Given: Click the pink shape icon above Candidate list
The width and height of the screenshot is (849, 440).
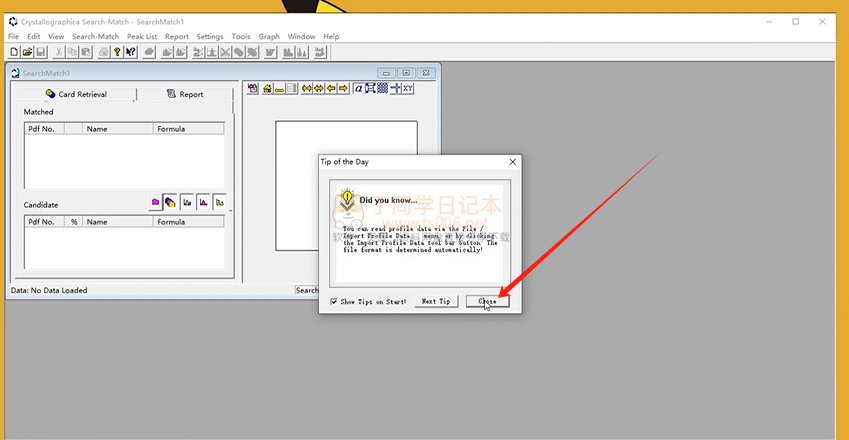Looking at the screenshot, I should click(155, 202).
